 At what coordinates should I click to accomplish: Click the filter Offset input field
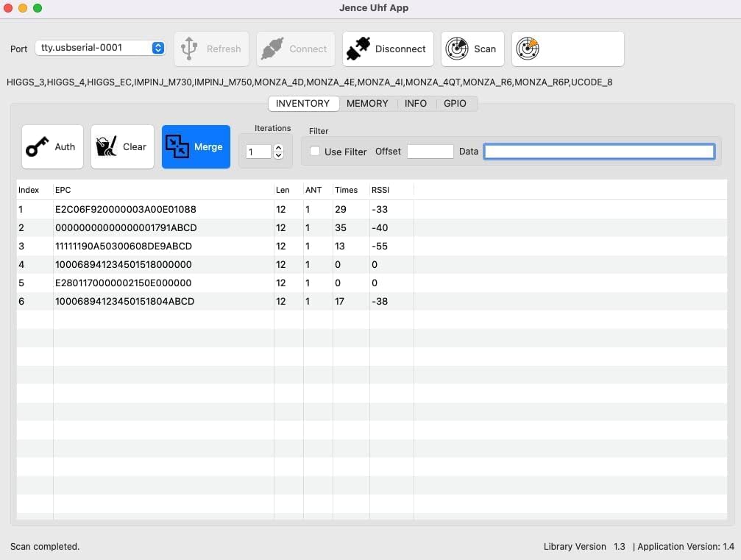pos(430,152)
